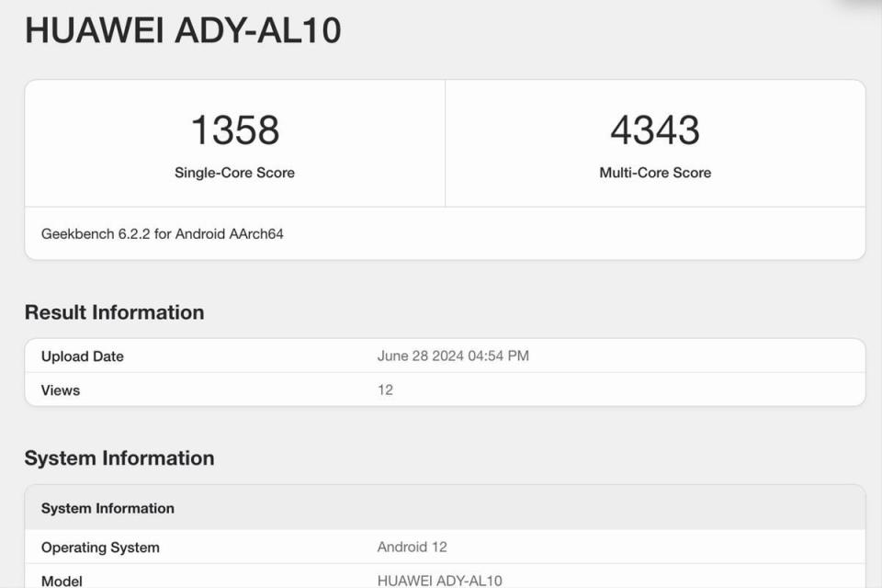Image resolution: width=882 pixels, height=588 pixels.
Task: Click the Single-Core Score label
Action: [x=234, y=173]
